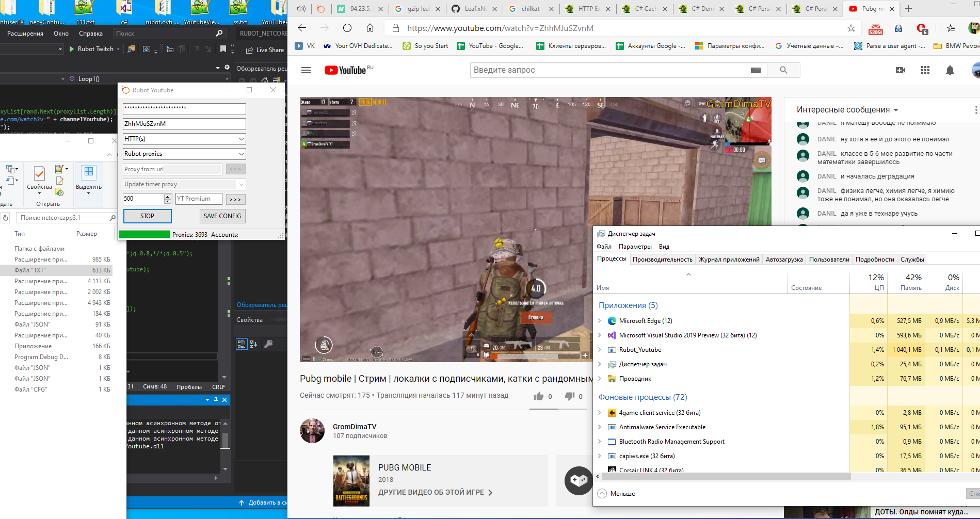The image size is (980, 519).
Task: Open the YouTube hamburger guide menu
Action: coord(306,70)
